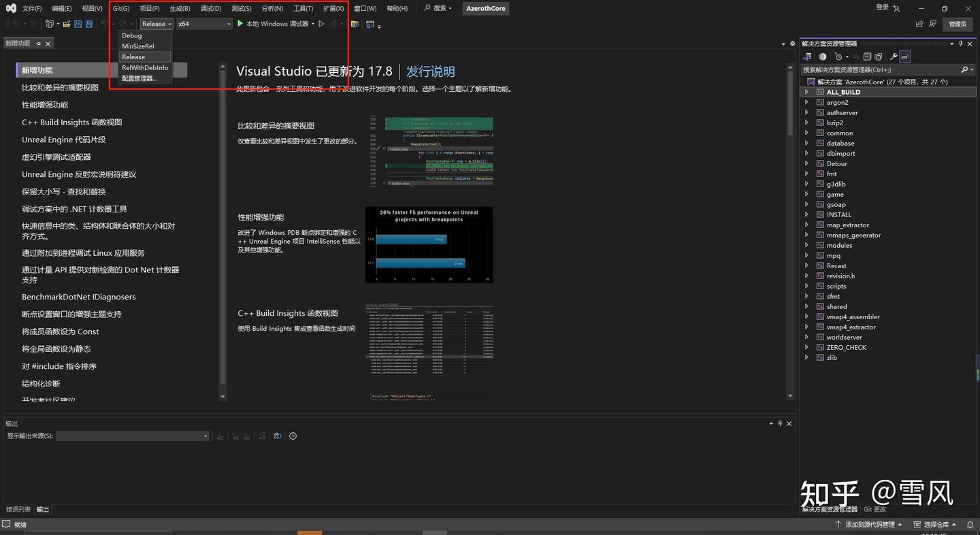Click the clock timestamp icon in Output panel
Viewport: 980px width, 535px height.
pyautogui.click(x=293, y=436)
